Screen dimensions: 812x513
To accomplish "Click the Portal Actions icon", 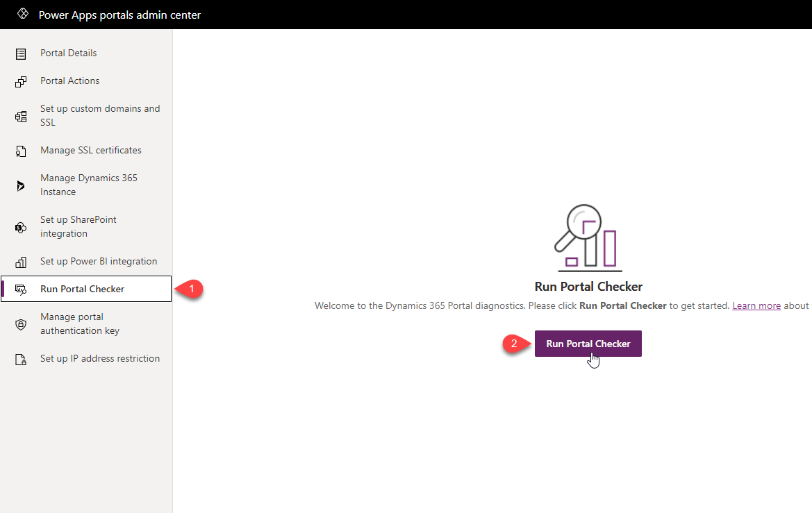I will 21,81.
